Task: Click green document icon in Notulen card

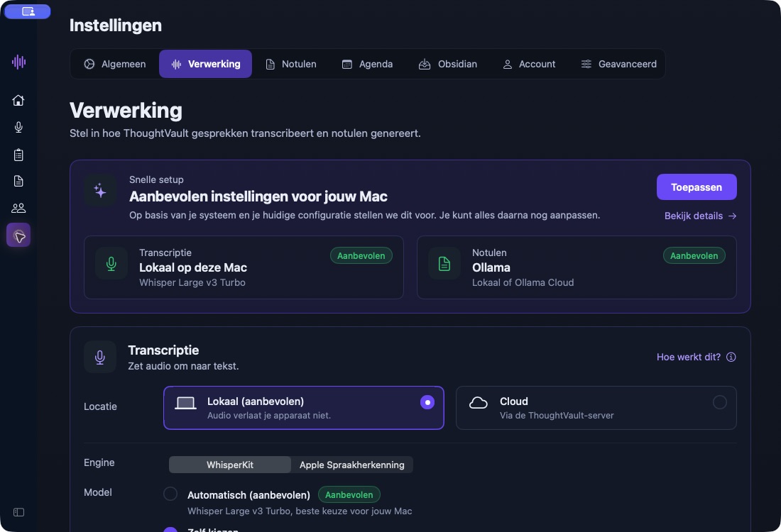Action: click(x=444, y=263)
